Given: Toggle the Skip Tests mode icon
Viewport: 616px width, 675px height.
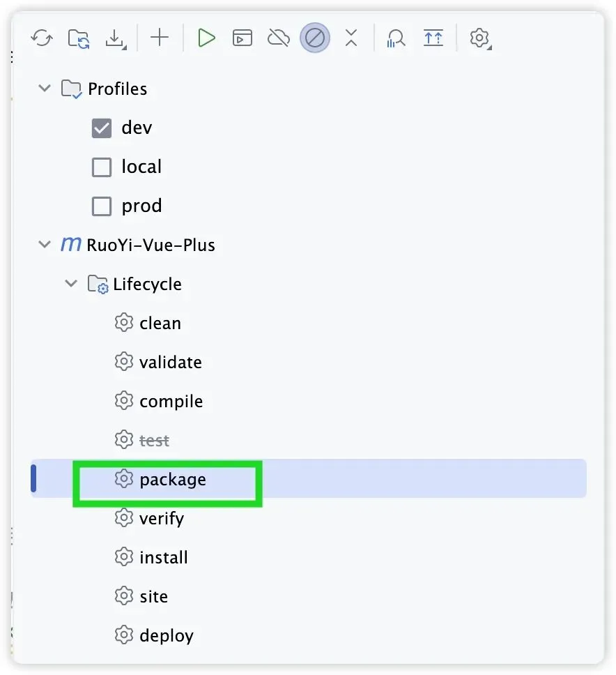Looking at the screenshot, I should tap(315, 38).
